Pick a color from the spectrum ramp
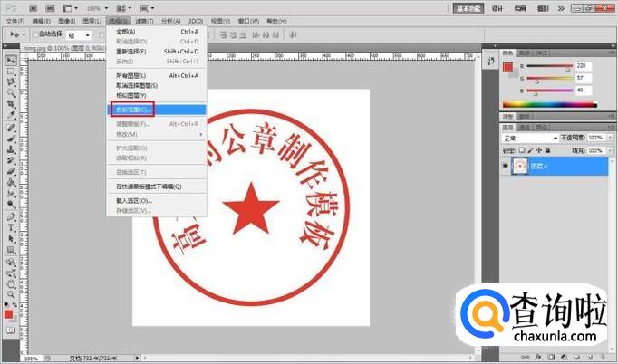This screenshot has height=364, width=618. click(550, 105)
